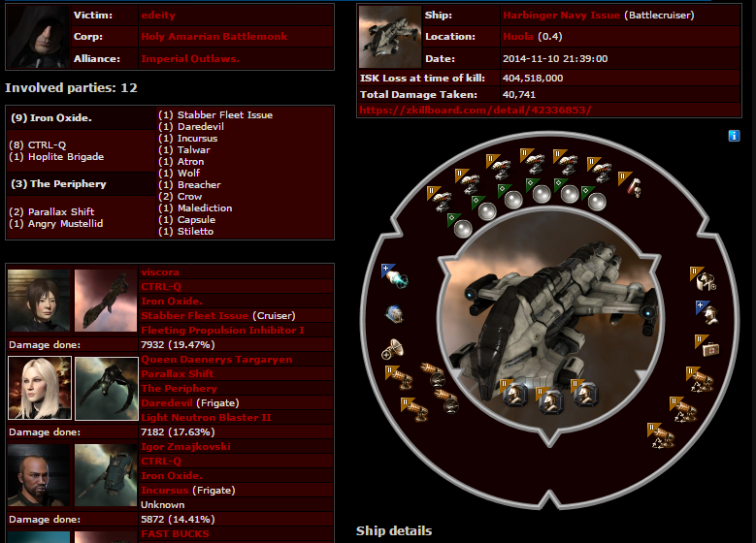Open the red The Periphery alliance link
Image resolution: width=756 pixels, height=543 pixels.
(179, 388)
